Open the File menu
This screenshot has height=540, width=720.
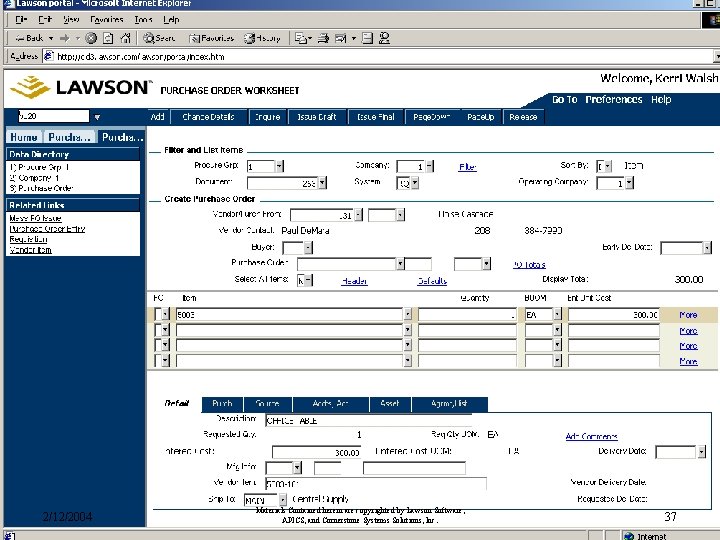pyautogui.click(x=21, y=19)
